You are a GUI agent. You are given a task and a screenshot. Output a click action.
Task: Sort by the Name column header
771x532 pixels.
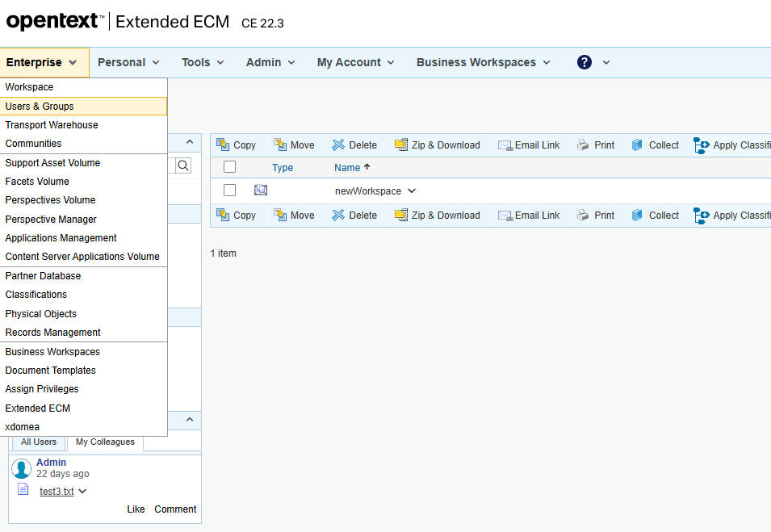click(x=347, y=168)
